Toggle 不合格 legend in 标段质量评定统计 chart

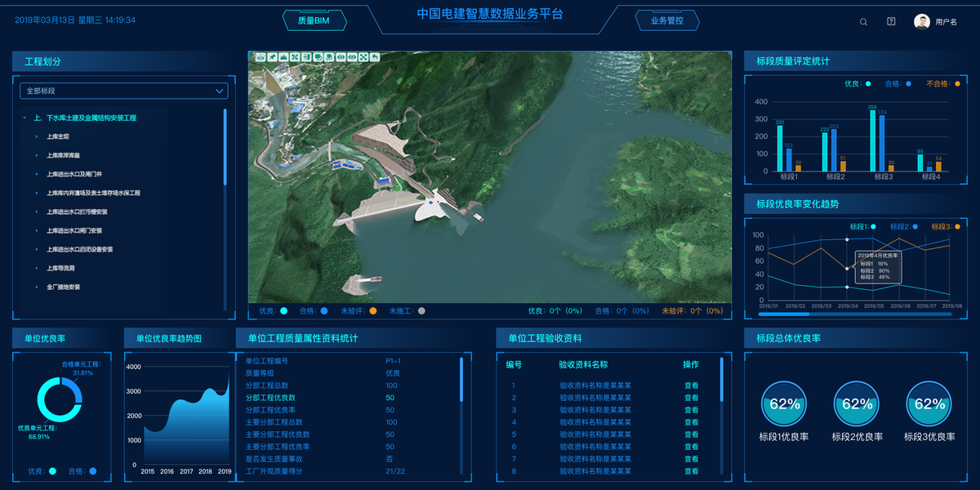[x=944, y=83]
